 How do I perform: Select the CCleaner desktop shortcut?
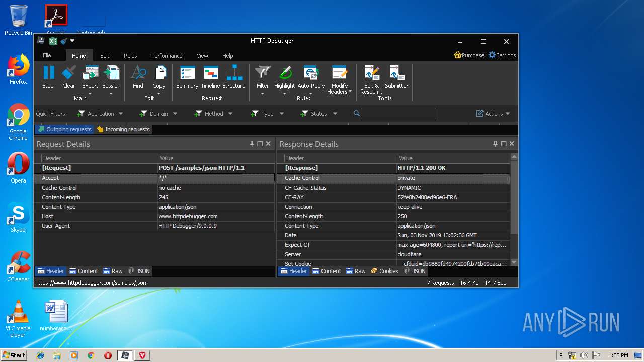(18, 266)
